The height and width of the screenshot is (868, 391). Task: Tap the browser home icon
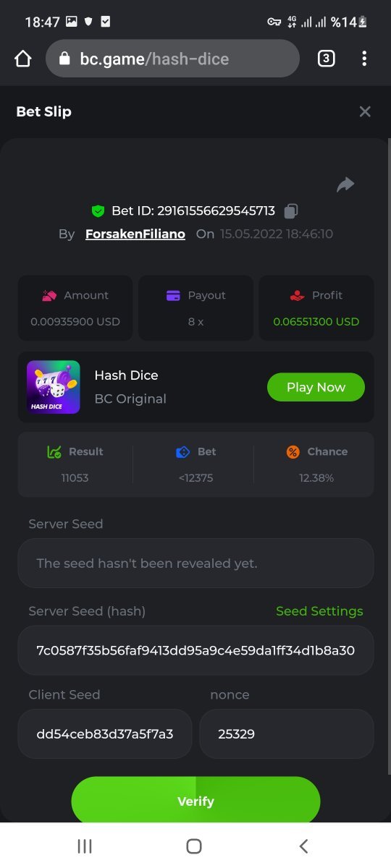click(23, 59)
